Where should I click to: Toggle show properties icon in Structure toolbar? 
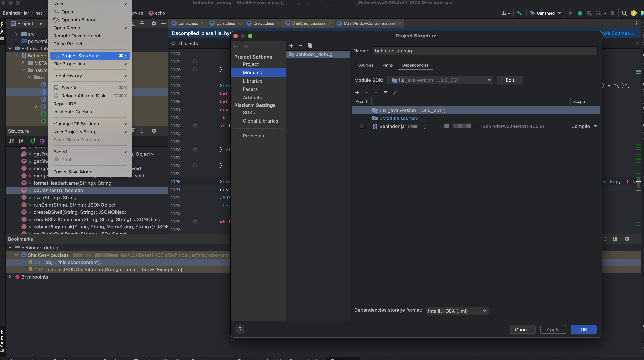pos(42,141)
